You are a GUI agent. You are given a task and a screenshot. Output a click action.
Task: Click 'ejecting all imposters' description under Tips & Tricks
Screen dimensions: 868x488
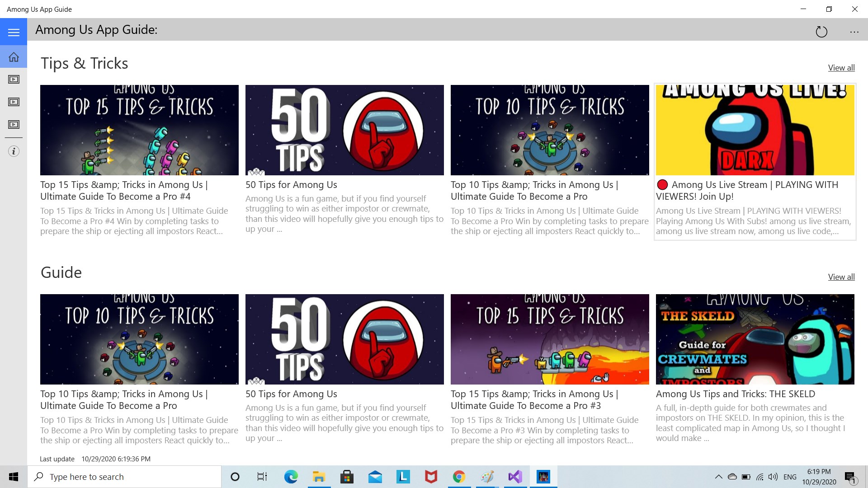(550, 221)
